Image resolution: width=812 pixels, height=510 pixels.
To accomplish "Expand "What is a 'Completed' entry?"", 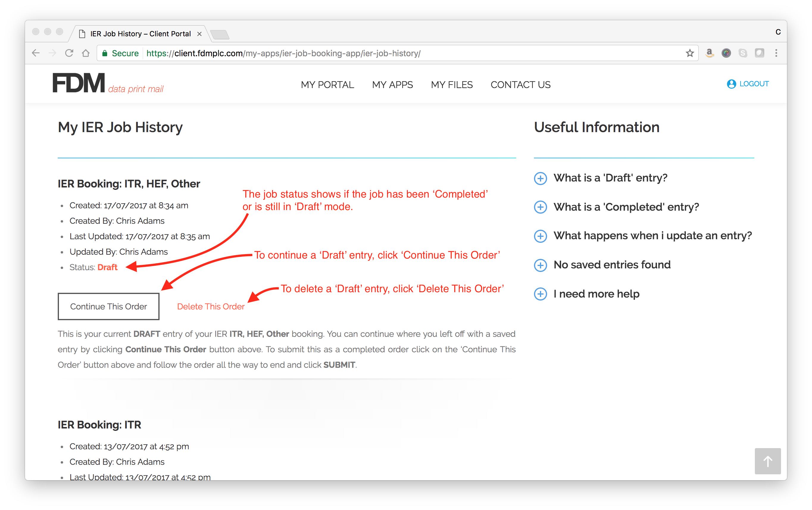I will 540,207.
